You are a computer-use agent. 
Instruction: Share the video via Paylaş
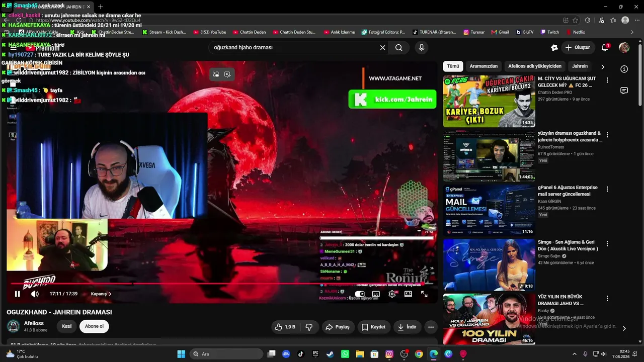(x=338, y=327)
